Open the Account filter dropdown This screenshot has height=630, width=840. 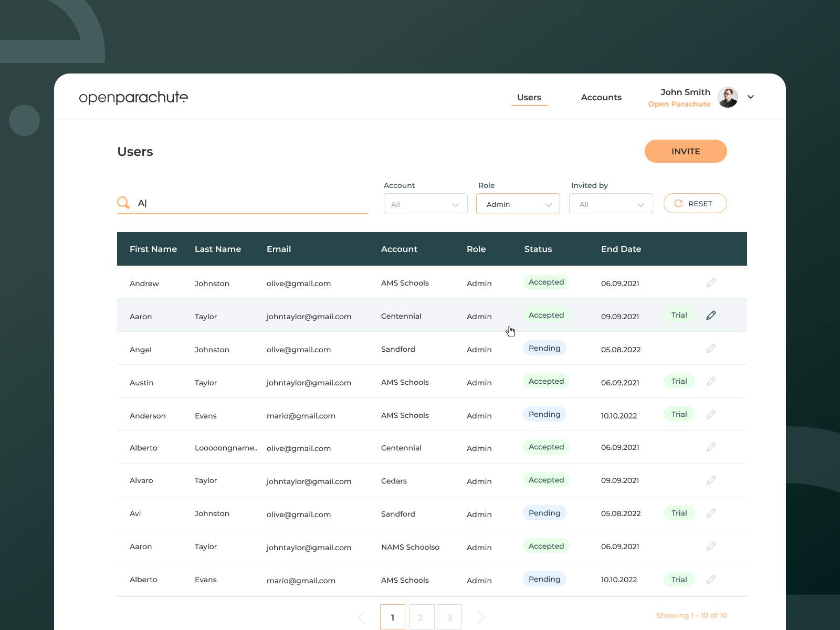click(x=426, y=204)
